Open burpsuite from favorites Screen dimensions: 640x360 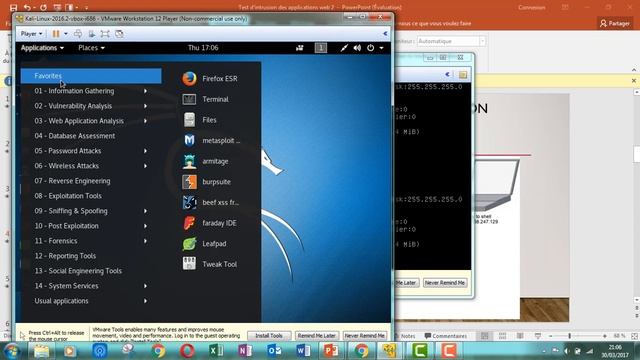207,182
